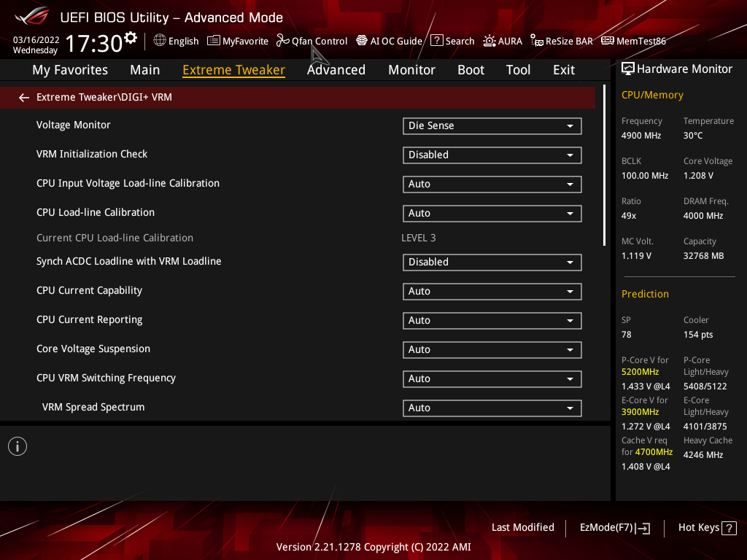Image resolution: width=747 pixels, height=560 pixels.
Task: Click the settings list scrollbar
Action: (604, 166)
